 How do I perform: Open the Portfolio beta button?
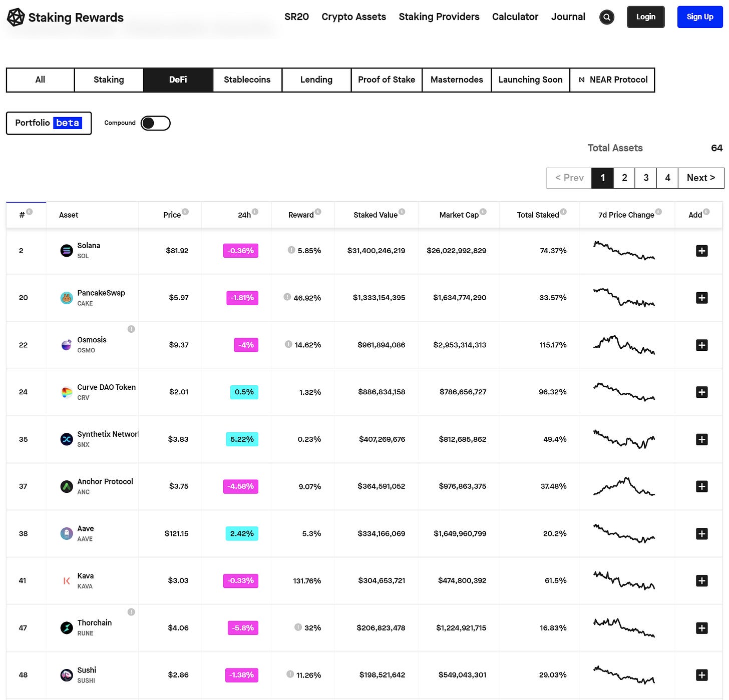click(x=49, y=123)
